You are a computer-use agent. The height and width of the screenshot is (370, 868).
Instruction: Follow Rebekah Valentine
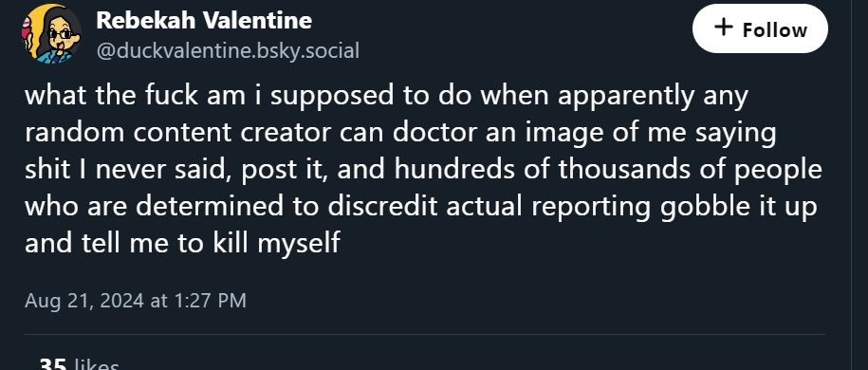point(760,28)
